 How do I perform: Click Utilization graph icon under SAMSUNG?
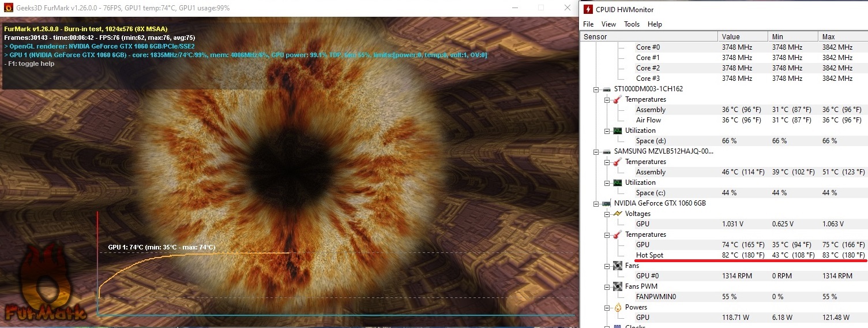pos(617,182)
